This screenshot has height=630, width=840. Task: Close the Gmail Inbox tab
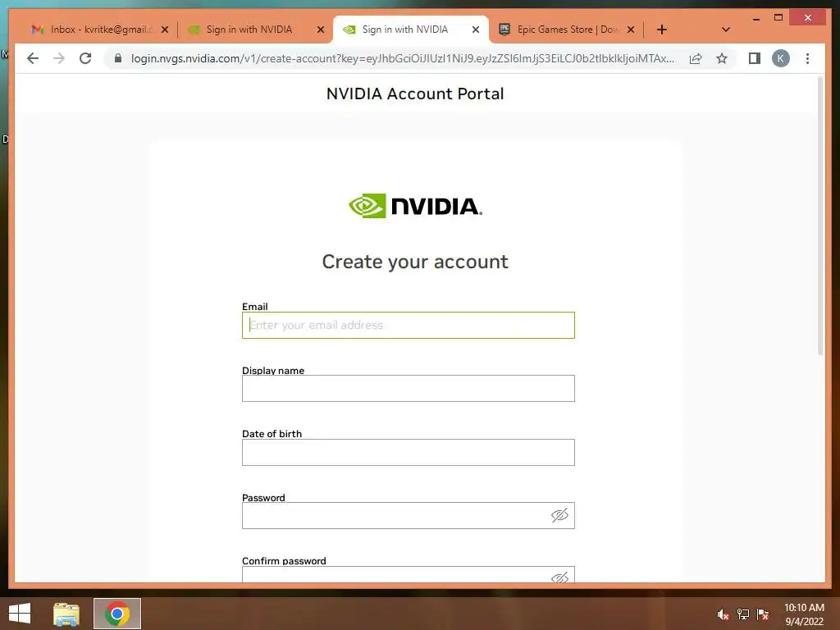(165, 30)
